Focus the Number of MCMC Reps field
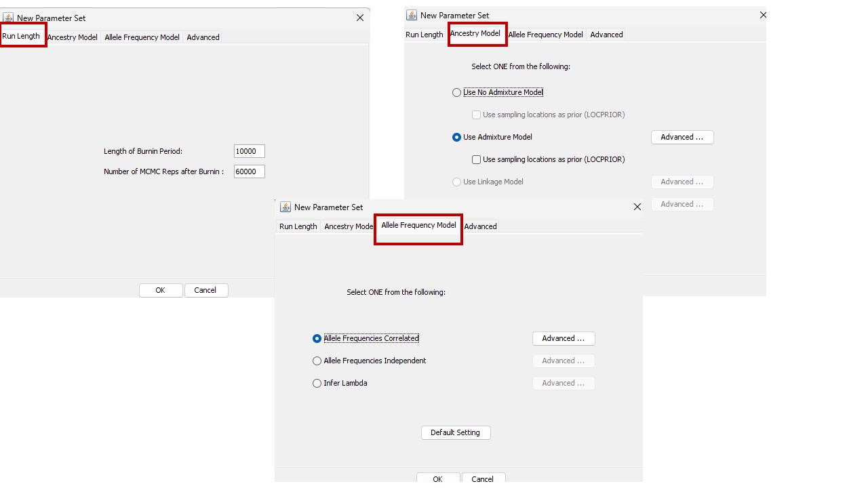The image size is (868, 488). [x=249, y=171]
